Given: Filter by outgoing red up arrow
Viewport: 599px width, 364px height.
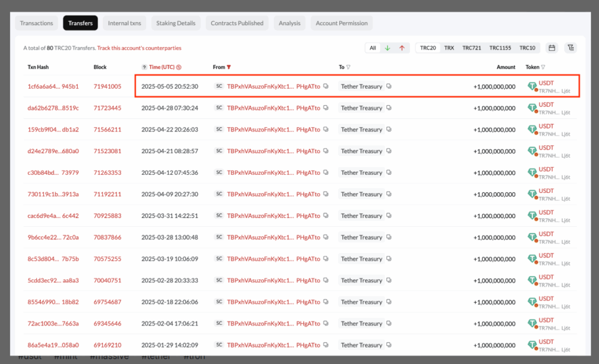Looking at the screenshot, I should pos(402,48).
